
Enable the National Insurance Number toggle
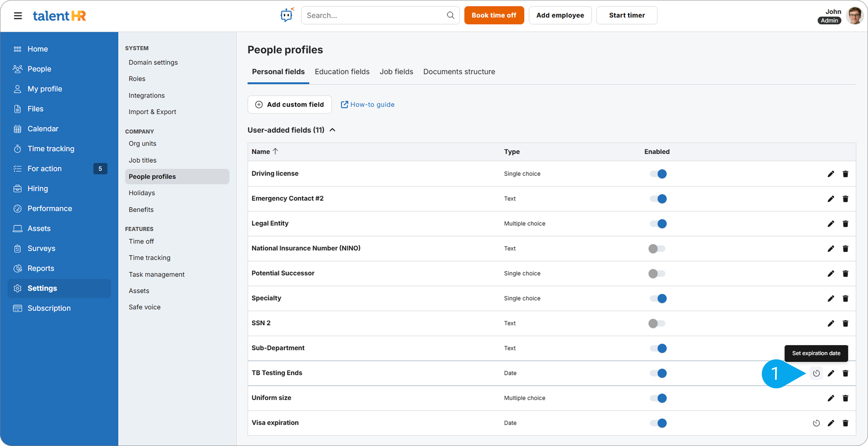pos(657,249)
